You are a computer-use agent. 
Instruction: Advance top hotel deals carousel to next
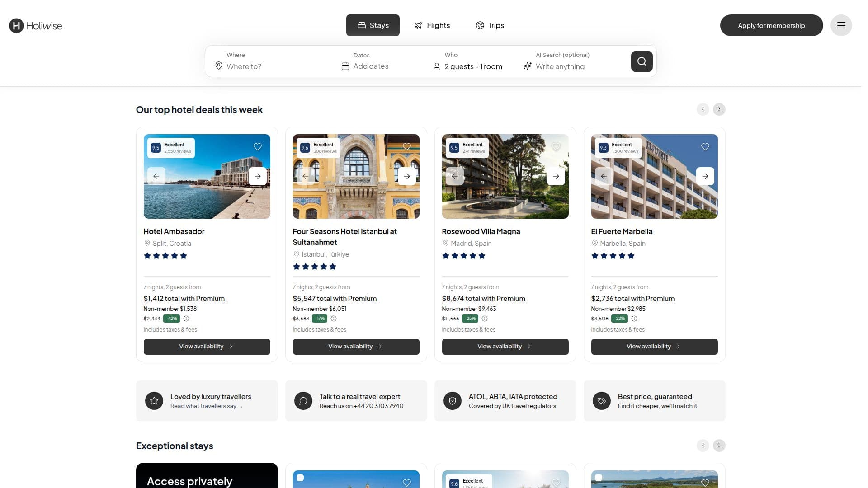[719, 109]
